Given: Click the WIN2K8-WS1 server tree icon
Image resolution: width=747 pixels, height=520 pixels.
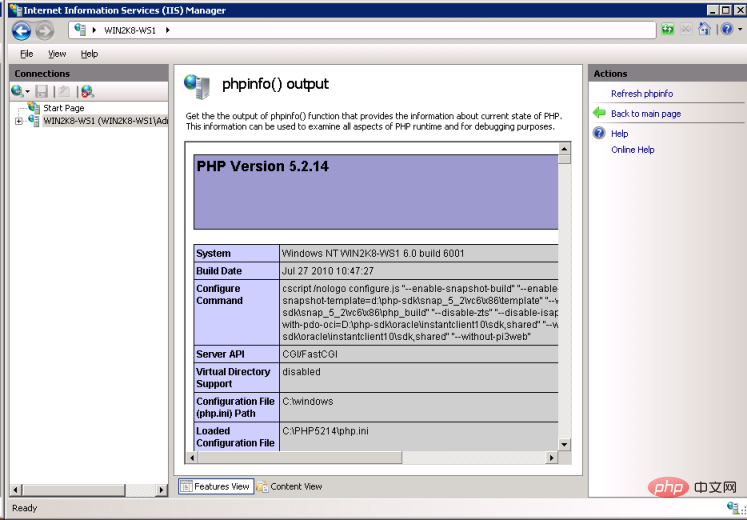Looking at the screenshot, I should click(33, 120).
